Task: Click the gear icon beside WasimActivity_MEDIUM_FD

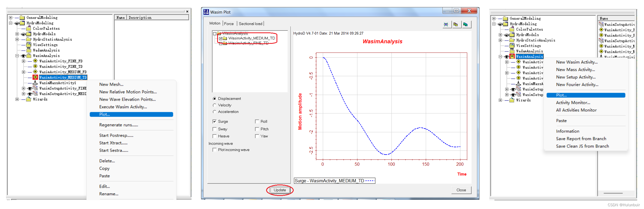Action: click(x=35, y=72)
